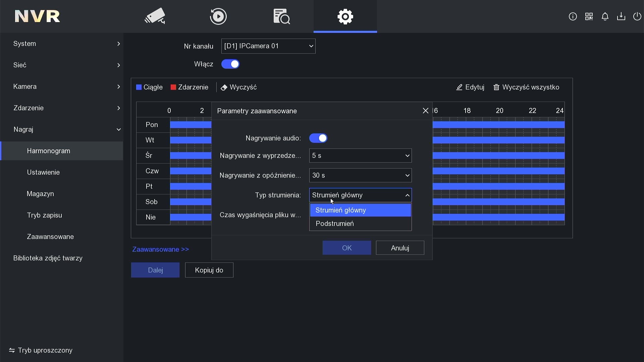Click Anuluj to cancel dialog
The width and height of the screenshot is (644, 362).
coord(400,248)
